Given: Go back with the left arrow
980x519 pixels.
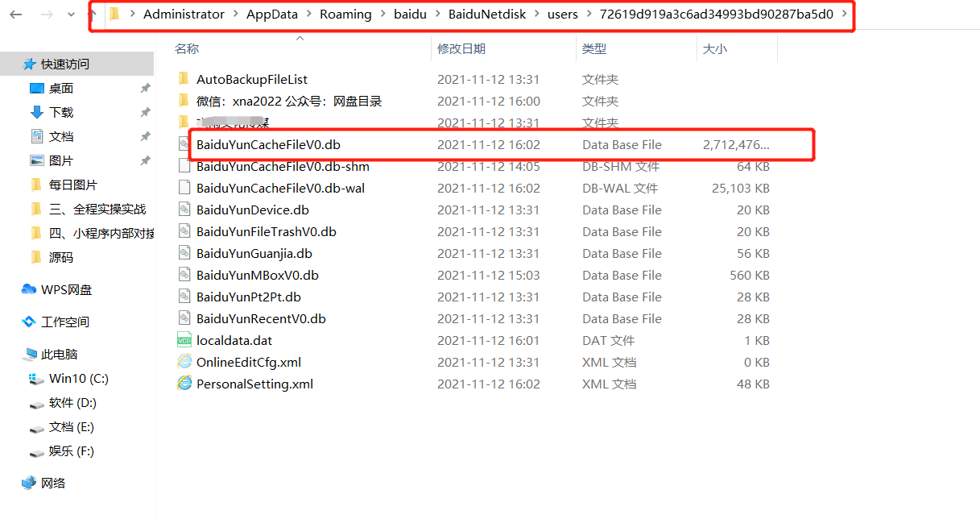Looking at the screenshot, I should (17, 14).
